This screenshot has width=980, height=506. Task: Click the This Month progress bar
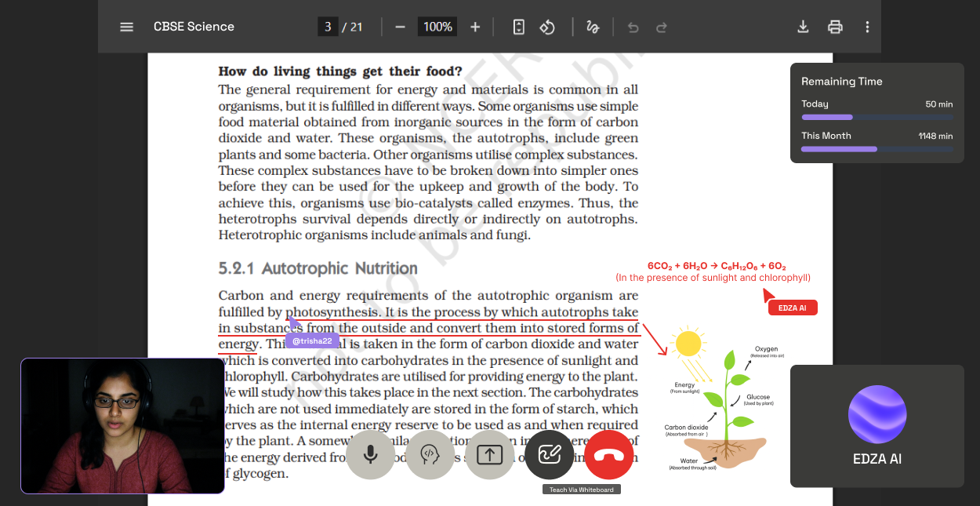pyautogui.click(x=877, y=149)
